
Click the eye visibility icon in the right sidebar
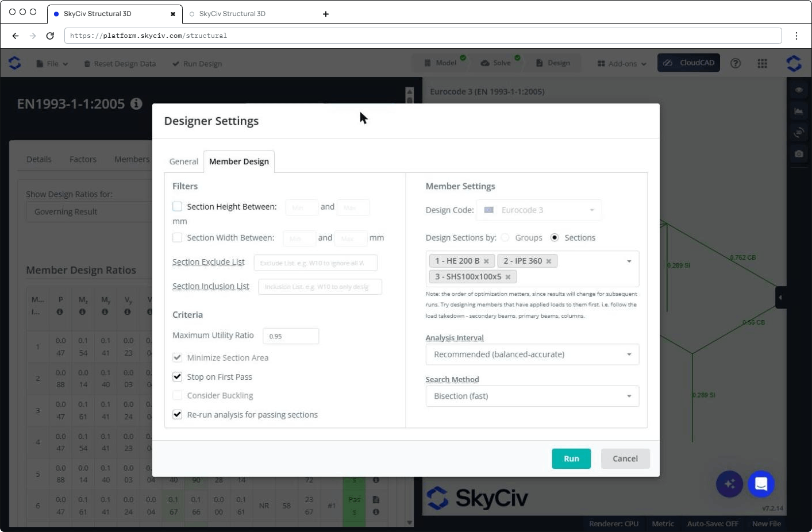[799, 90]
